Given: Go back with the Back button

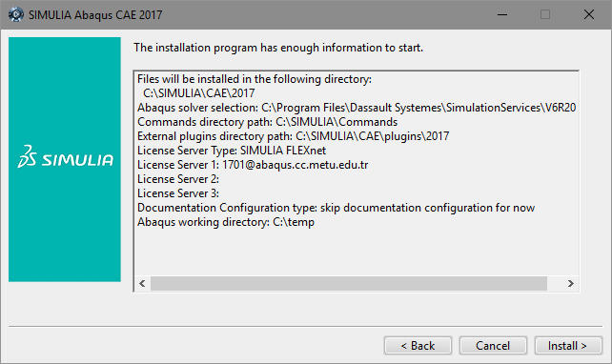Looking at the screenshot, I should coord(418,346).
